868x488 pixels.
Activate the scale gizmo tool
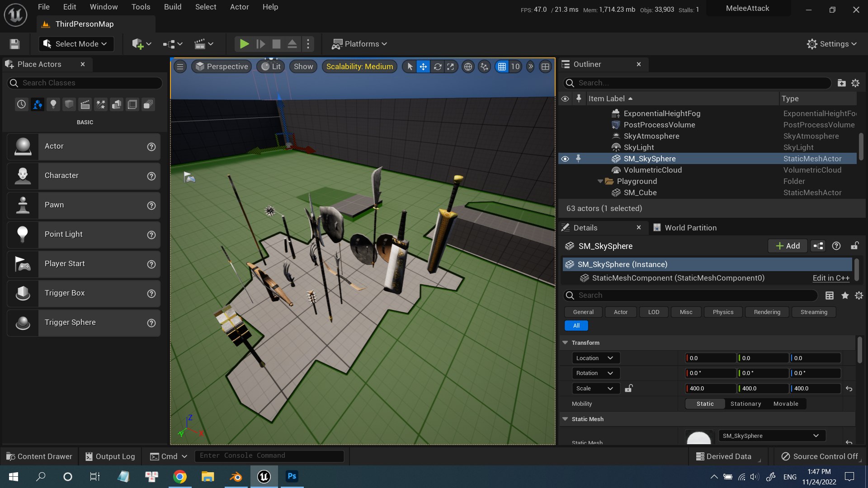[x=451, y=67]
